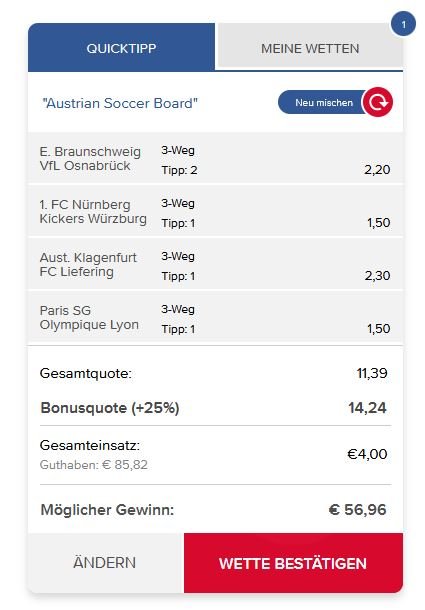Confirm bet with Wette bestätigen
Screen dimensions: 425x610
click(293, 563)
